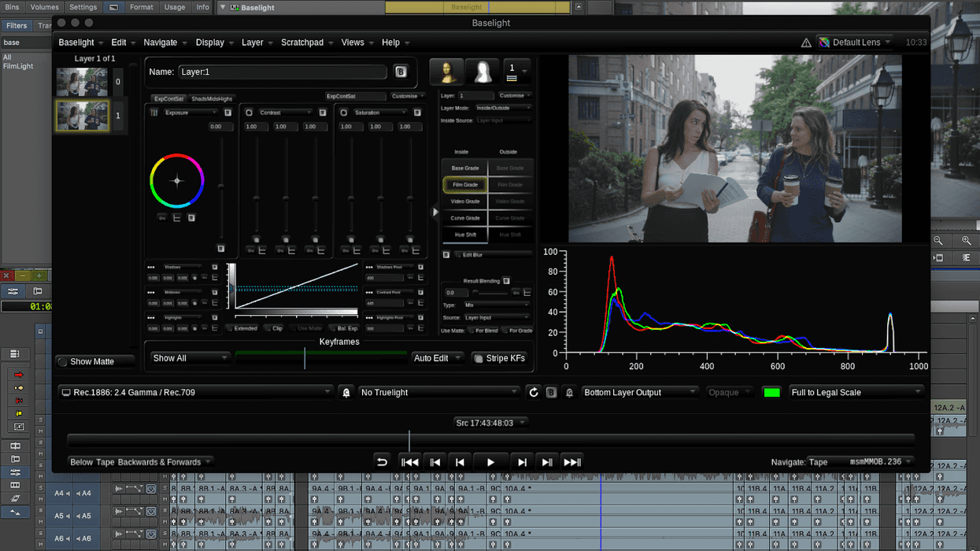Jump to the very first frame

tap(409, 462)
